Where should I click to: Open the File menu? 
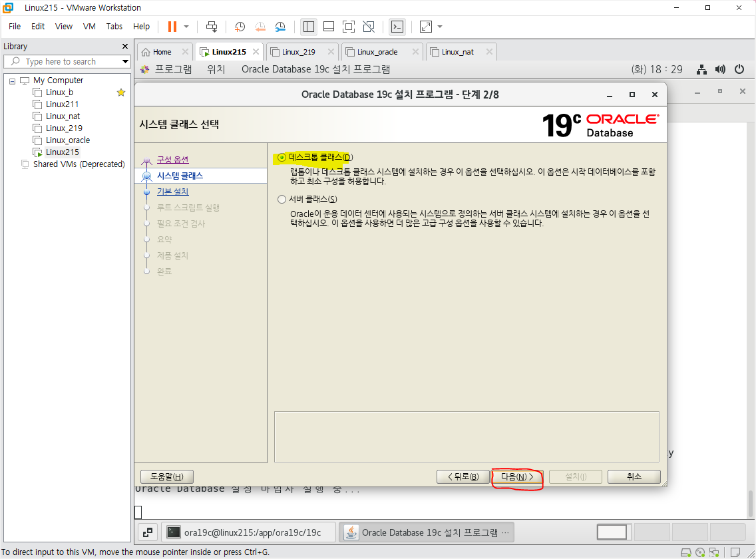(15, 27)
